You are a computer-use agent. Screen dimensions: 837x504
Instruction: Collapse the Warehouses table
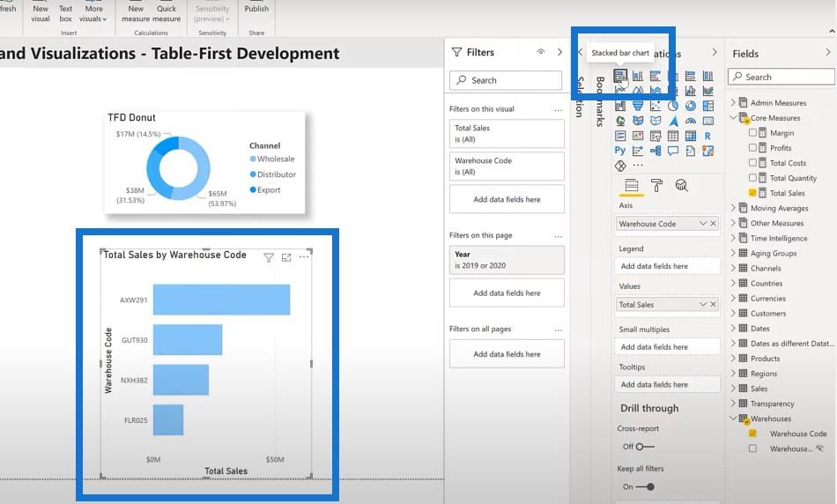[x=733, y=418]
